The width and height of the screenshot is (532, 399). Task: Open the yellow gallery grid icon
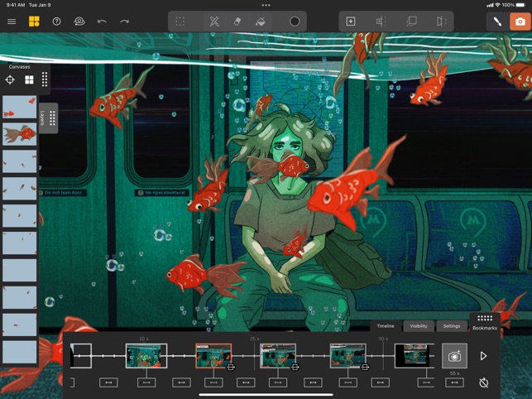(x=34, y=22)
